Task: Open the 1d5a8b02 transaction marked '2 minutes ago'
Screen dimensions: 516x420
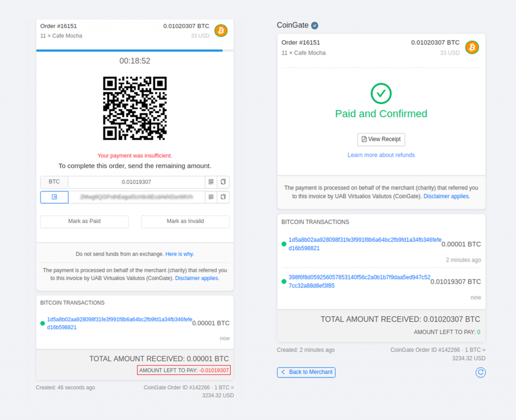Action: tap(365, 244)
